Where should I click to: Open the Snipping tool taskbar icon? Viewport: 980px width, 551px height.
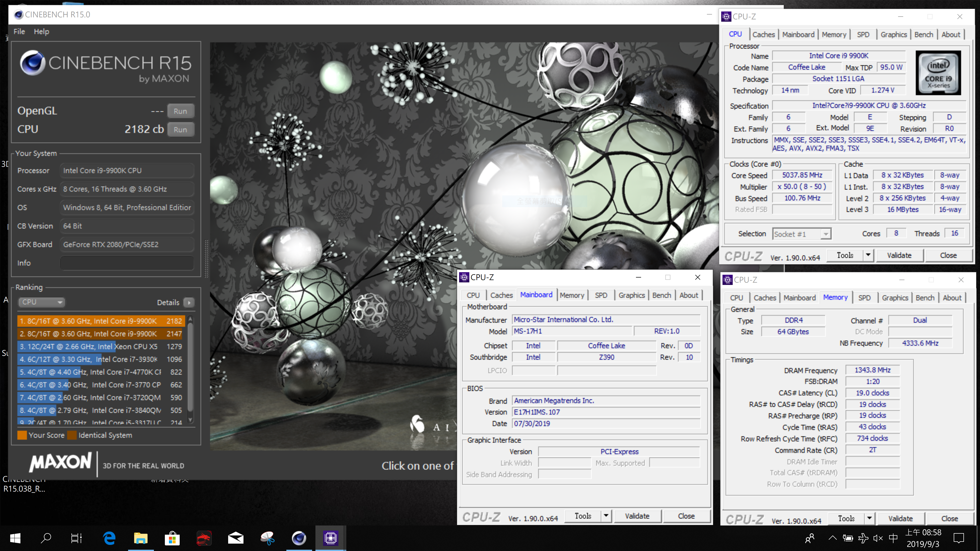pos(267,538)
